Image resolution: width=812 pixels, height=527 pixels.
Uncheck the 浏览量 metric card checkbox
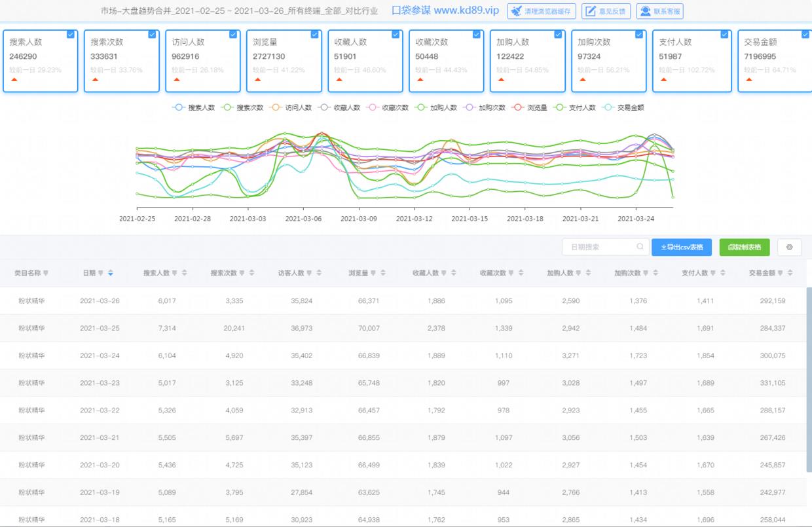tap(314, 35)
